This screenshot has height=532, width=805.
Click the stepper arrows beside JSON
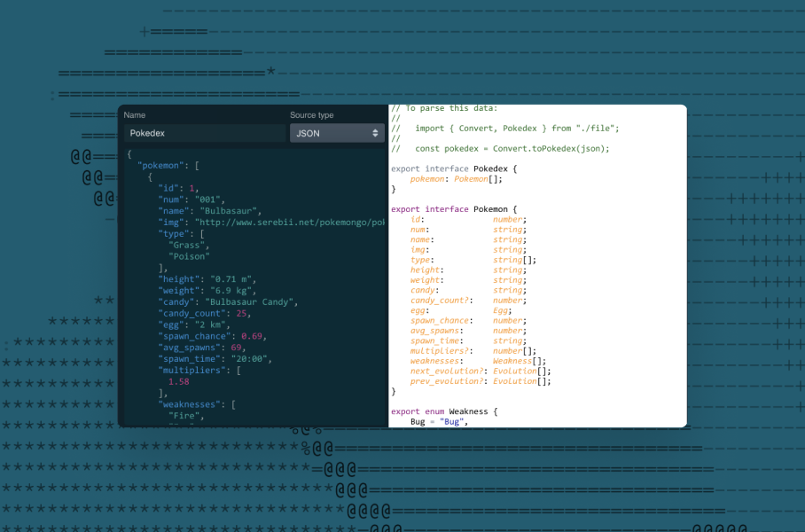[x=373, y=132]
